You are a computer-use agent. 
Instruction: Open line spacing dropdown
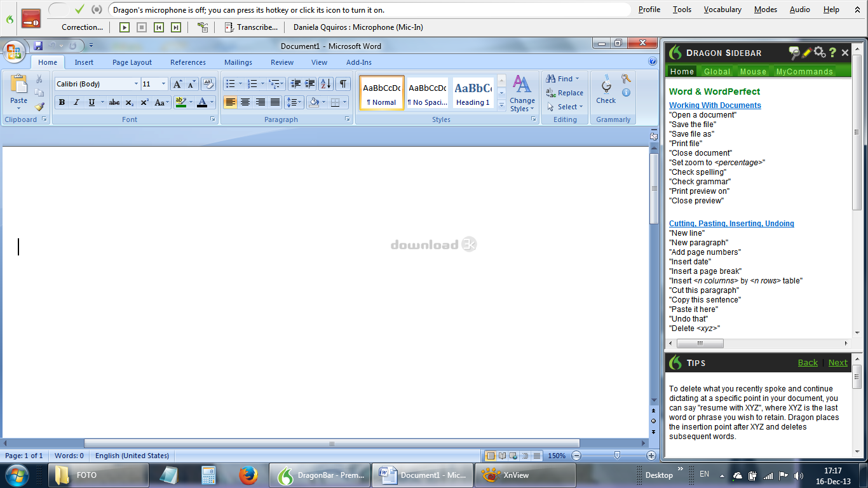[294, 102]
